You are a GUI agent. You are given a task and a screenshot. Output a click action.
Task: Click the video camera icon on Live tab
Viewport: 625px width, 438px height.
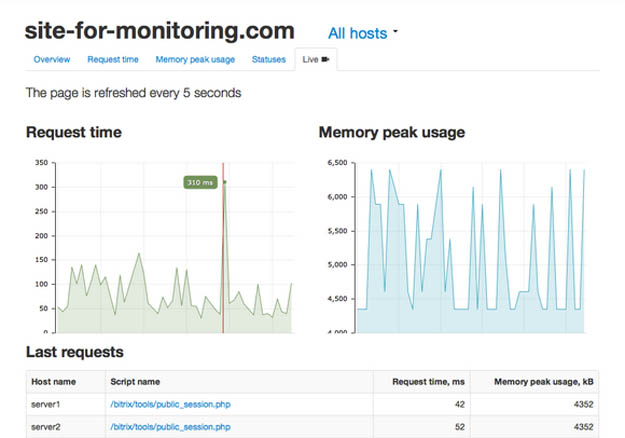pos(326,60)
